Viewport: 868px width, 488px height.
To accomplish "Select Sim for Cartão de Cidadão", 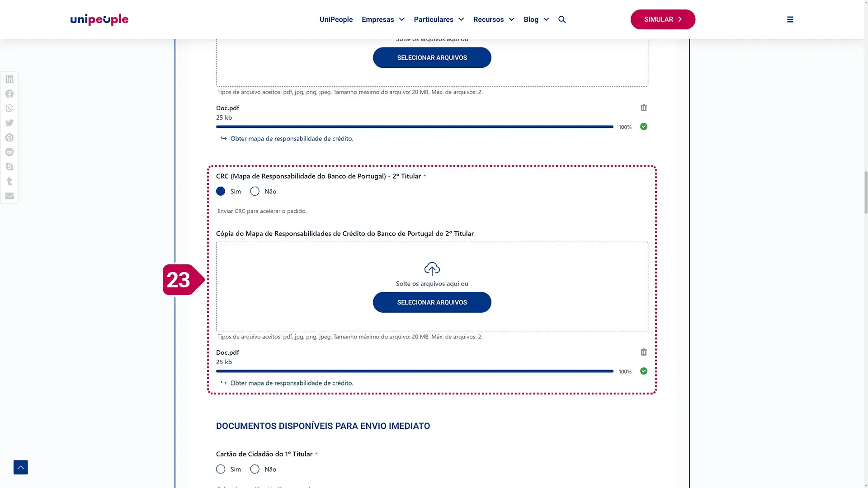I will (x=221, y=469).
